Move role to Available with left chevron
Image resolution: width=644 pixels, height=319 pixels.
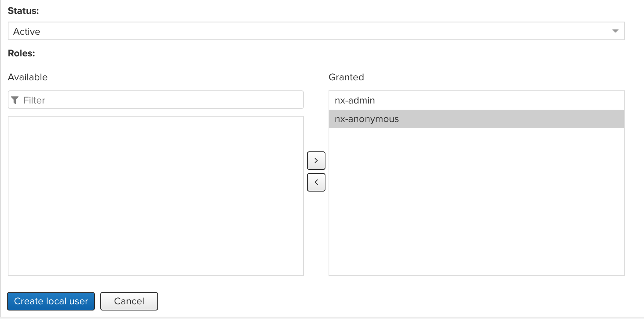316,182
